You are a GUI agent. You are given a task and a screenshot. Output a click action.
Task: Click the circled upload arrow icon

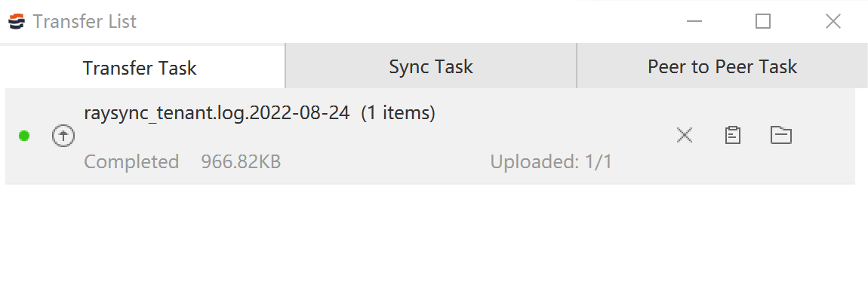point(63,136)
